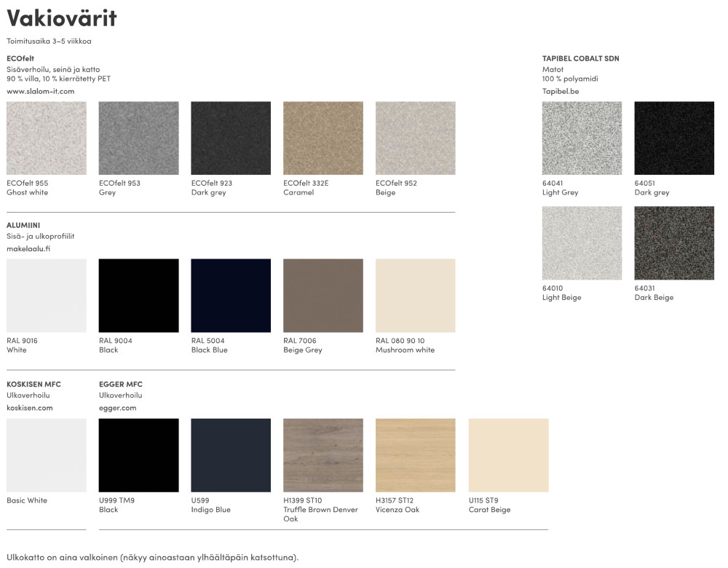Click the makelaalu.fi link
The height and width of the screenshot is (568, 728).
coord(28,249)
